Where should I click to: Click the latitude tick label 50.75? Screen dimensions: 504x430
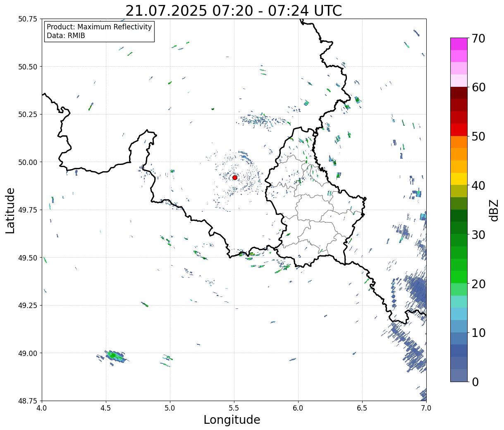28,19
